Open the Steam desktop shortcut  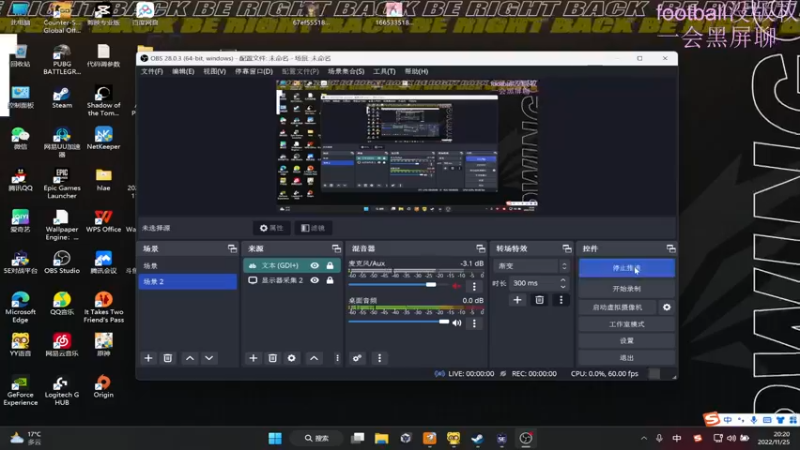(x=62, y=98)
